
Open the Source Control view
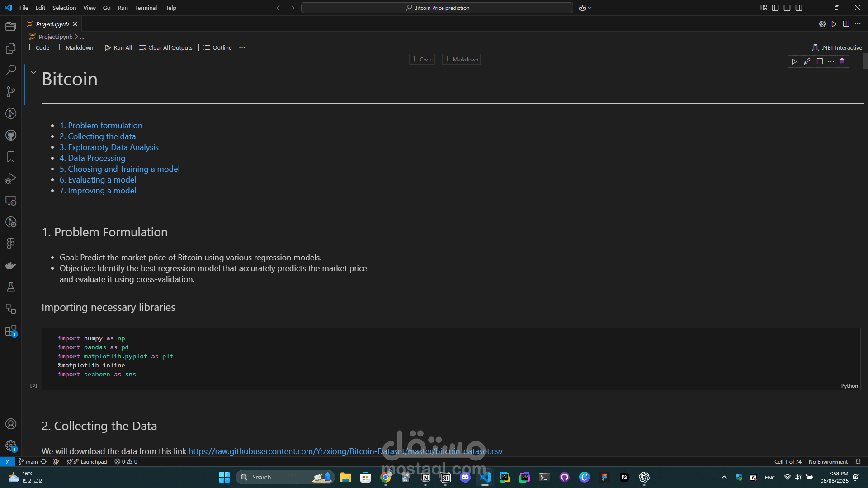11,92
